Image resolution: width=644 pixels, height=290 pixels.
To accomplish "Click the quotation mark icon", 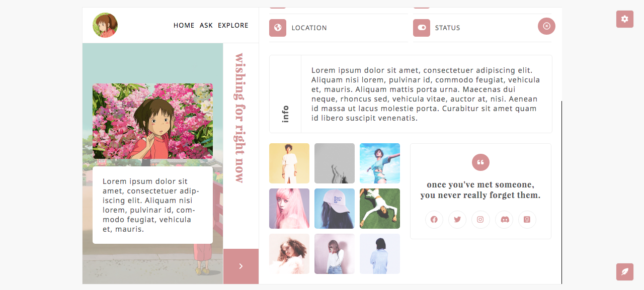I will click(480, 162).
